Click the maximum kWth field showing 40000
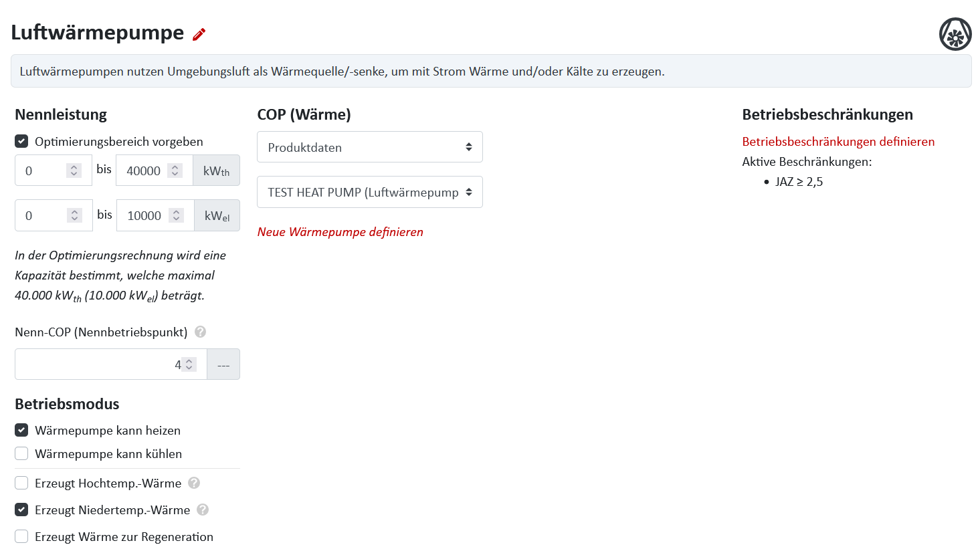The height and width of the screenshot is (553, 980). [155, 171]
